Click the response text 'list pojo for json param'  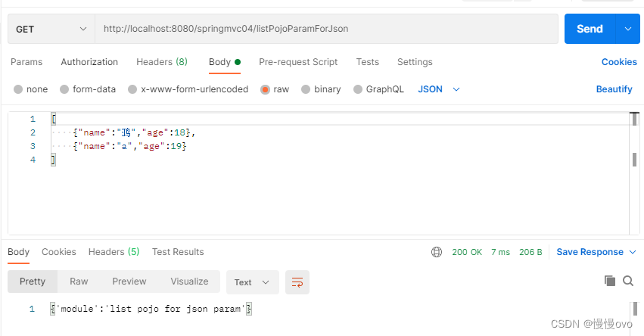point(176,309)
